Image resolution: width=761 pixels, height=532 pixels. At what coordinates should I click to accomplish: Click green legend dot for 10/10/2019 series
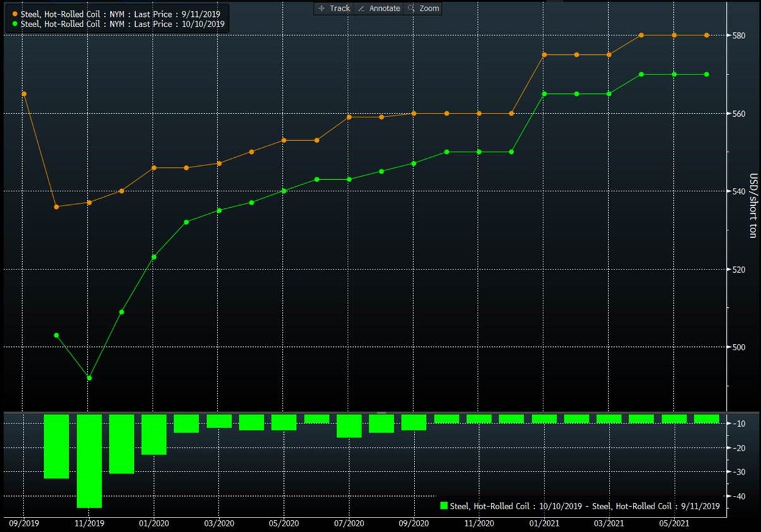click(x=15, y=24)
